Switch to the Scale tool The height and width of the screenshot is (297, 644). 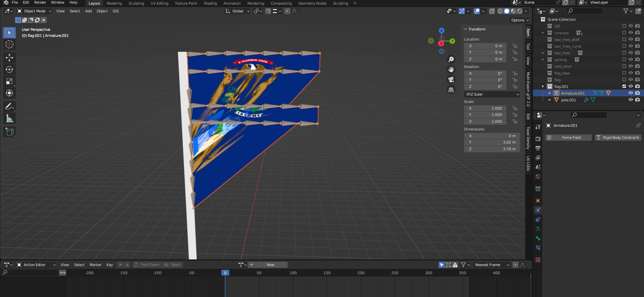(9, 81)
